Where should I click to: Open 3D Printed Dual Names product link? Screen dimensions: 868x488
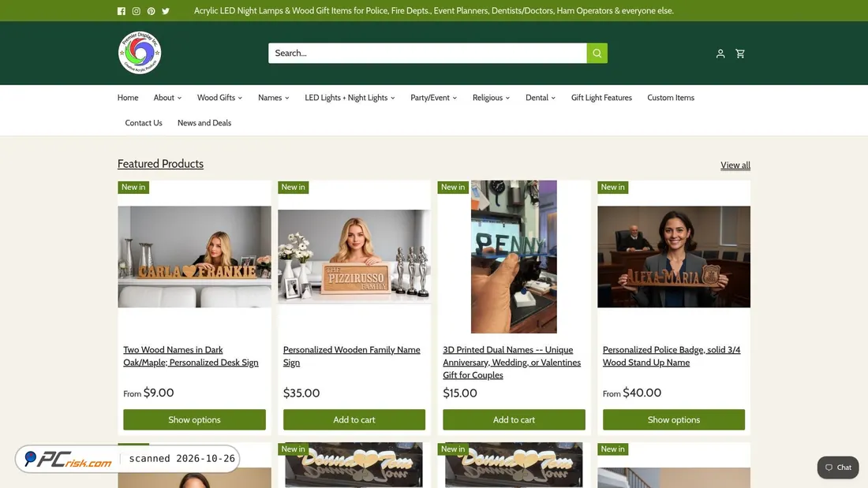tap(512, 363)
